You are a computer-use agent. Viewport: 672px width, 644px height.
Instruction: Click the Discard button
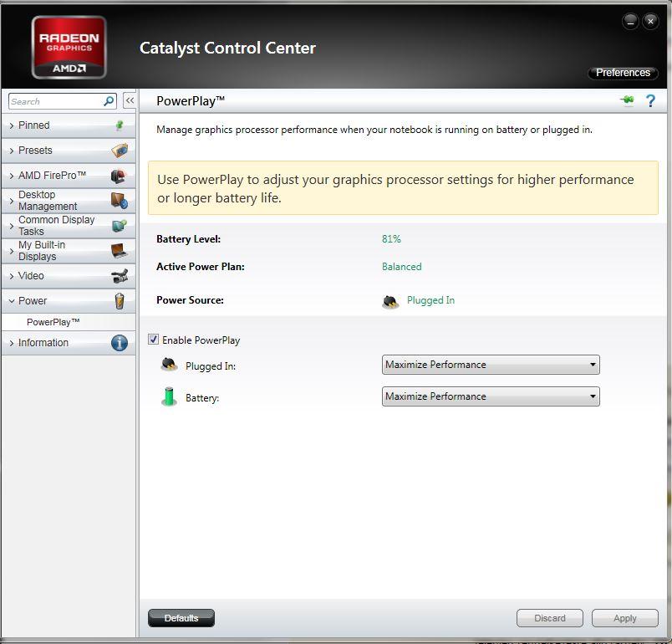pyautogui.click(x=549, y=618)
